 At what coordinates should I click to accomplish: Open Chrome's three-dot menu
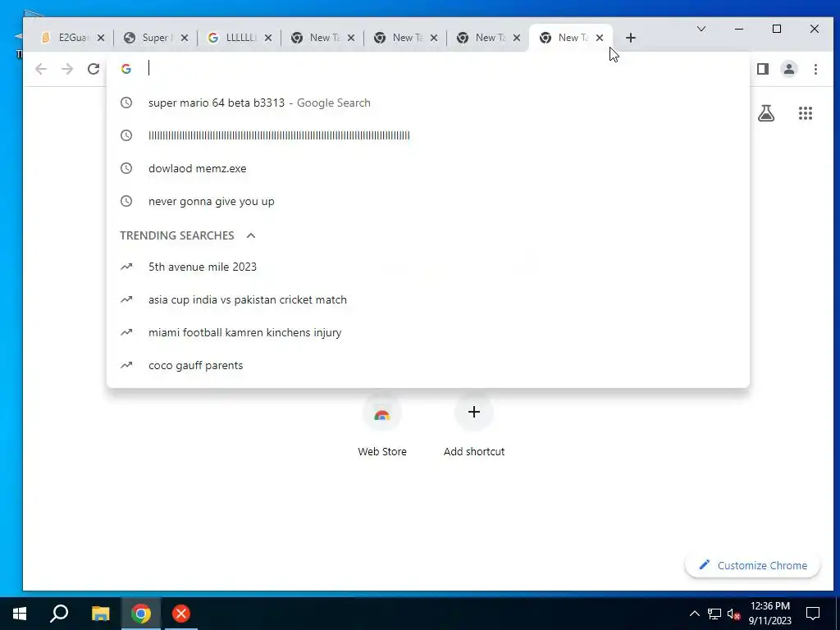815,69
